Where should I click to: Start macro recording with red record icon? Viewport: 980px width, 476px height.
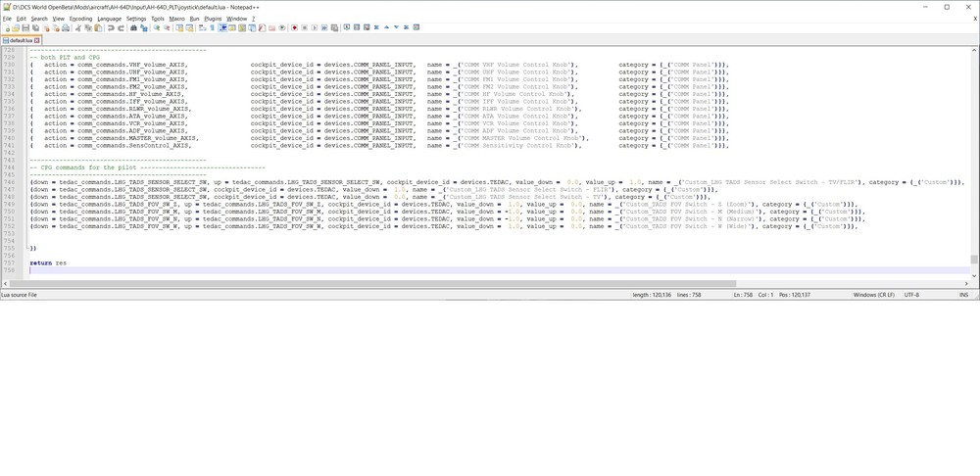click(295, 27)
